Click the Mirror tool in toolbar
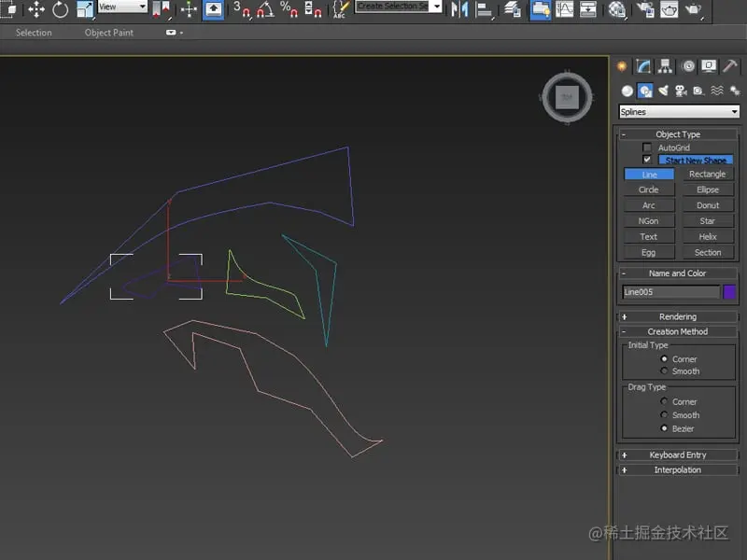 (459, 10)
